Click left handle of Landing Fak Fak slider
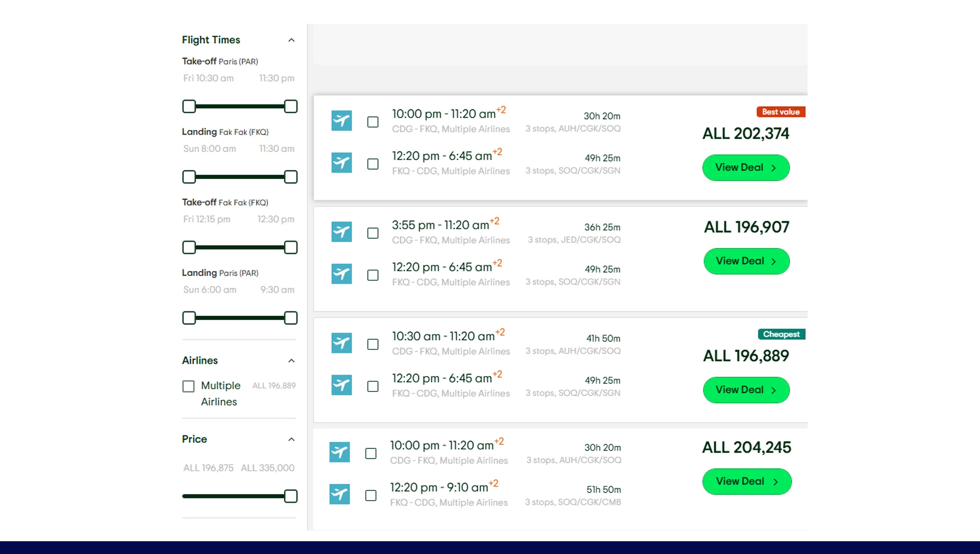The height and width of the screenshot is (554, 980). click(189, 177)
